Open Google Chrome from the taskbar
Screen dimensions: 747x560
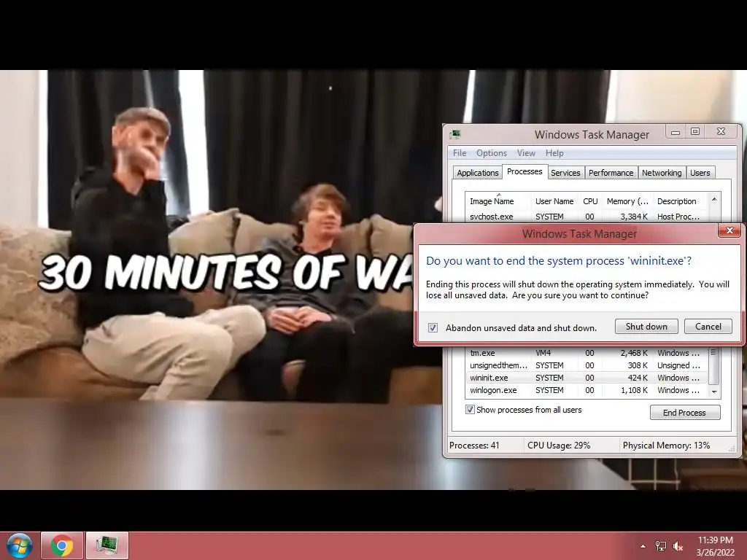[x=62, y=545]
